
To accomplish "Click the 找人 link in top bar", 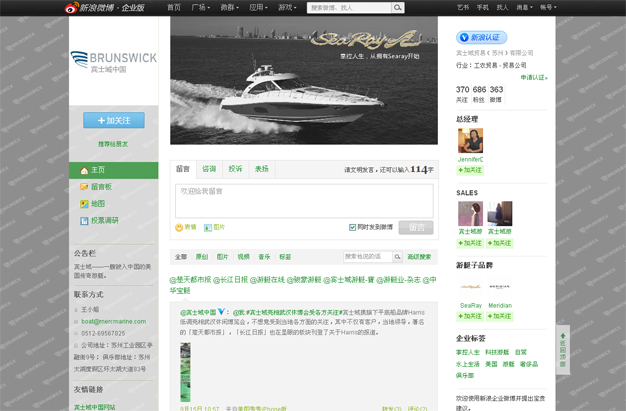I will point(502,7).
